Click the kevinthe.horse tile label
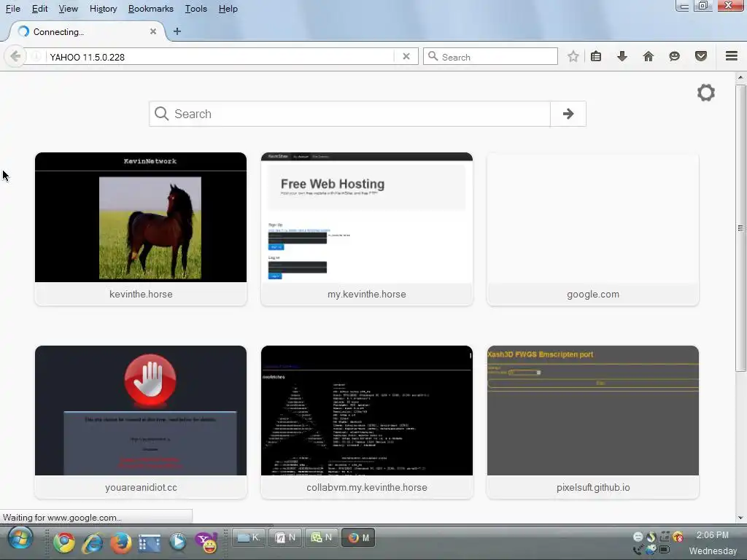Image resolution: width=747 pixels, height=560 pixels. 141,295
